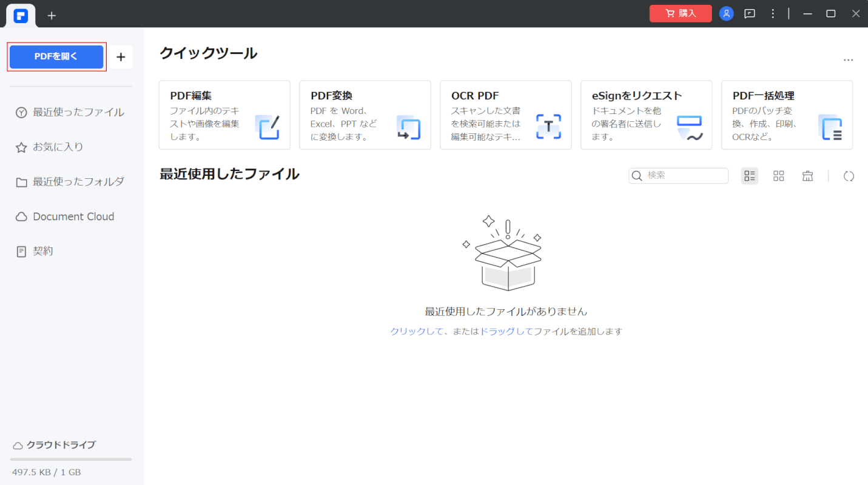Click the clock icon next to 最近使ったファイル
Screen dimensions: 868x485
(x=21, y=113)
